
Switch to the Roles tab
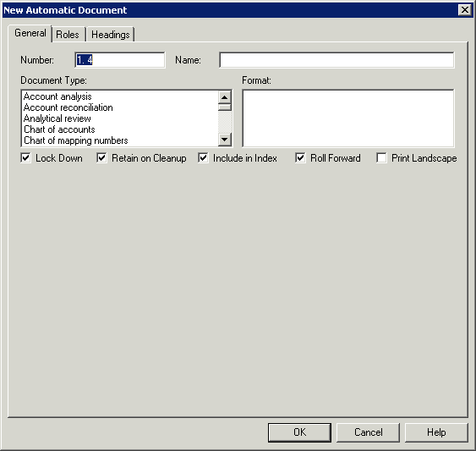point(68,35)
